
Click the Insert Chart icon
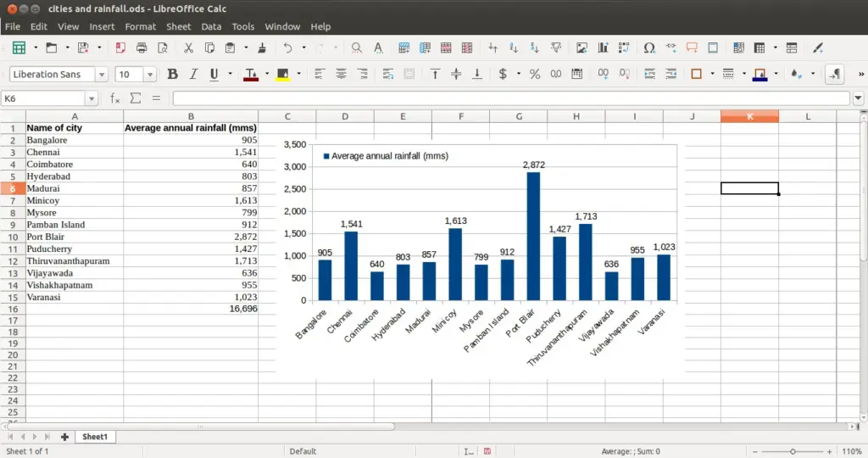coord(603,48)
